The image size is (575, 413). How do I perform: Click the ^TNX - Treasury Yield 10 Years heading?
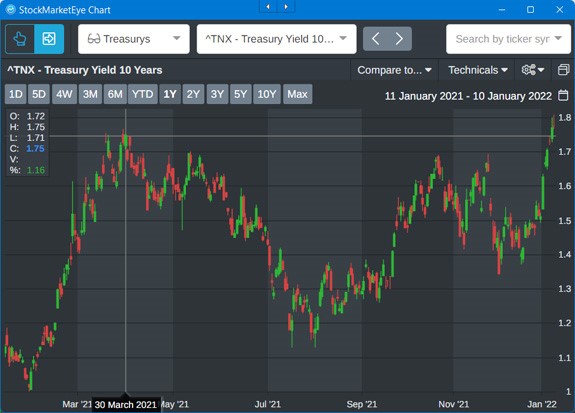click(85, 70)
